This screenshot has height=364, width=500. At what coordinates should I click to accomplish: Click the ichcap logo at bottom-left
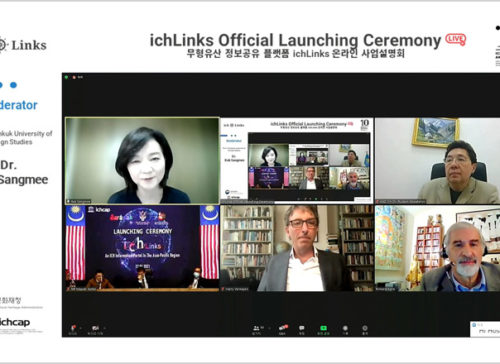pyautogui.click(x=15, y=322)
